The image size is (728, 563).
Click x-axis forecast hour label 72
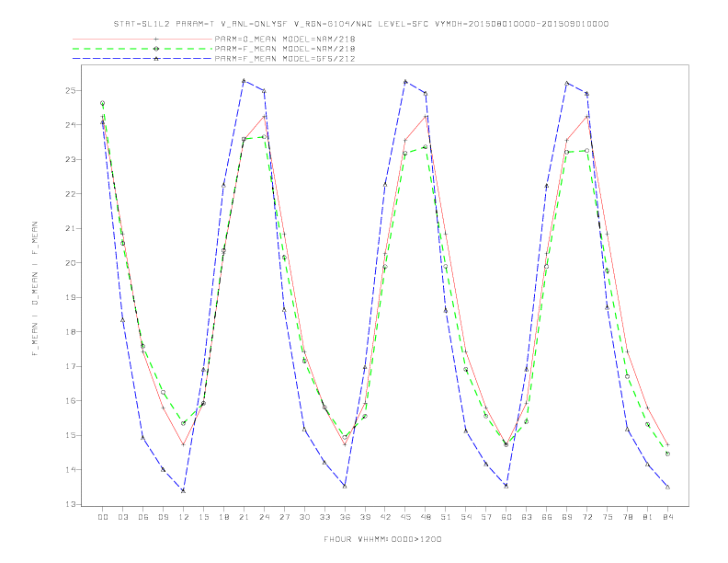coord(586,517)
